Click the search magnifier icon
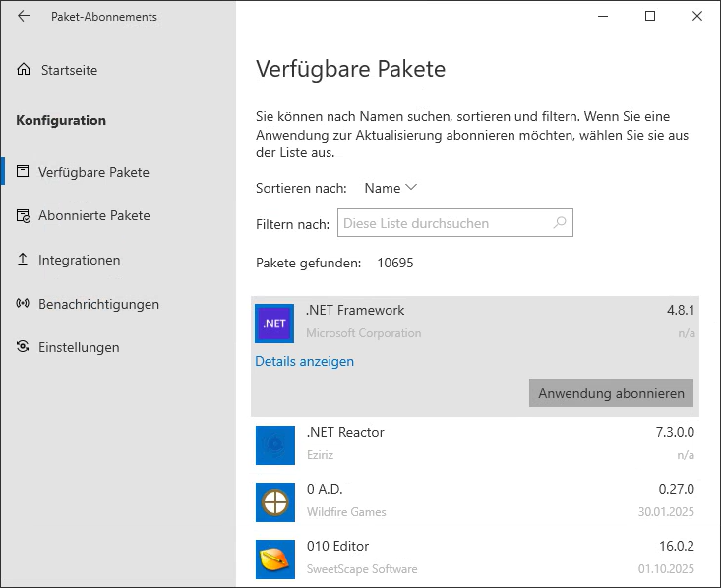 (x=560, y=223)
